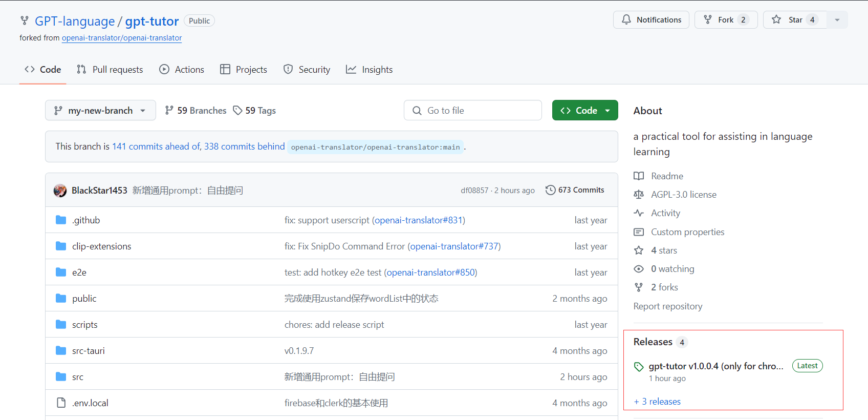
Task: Open the commit 'chores: add release script'
Action: point(334,325)
